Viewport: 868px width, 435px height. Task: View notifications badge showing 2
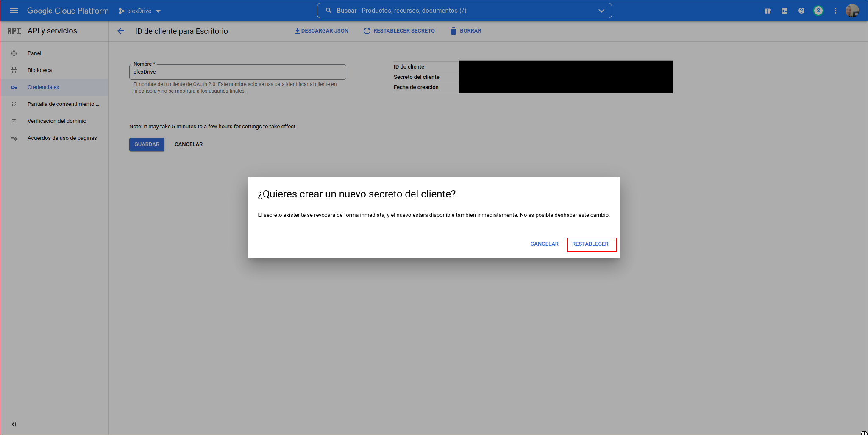click(818, 11)
